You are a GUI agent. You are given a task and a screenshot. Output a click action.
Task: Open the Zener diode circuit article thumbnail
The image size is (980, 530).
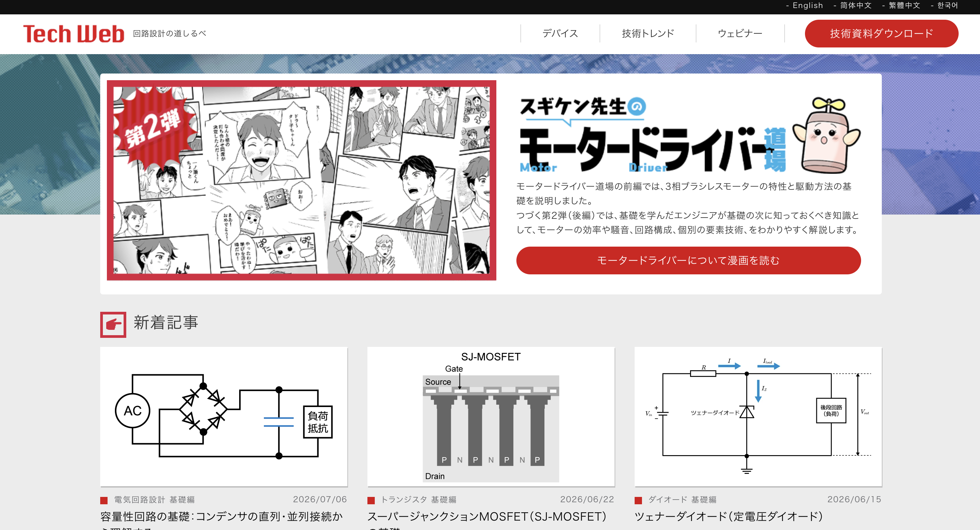click(x=758, y=416)
